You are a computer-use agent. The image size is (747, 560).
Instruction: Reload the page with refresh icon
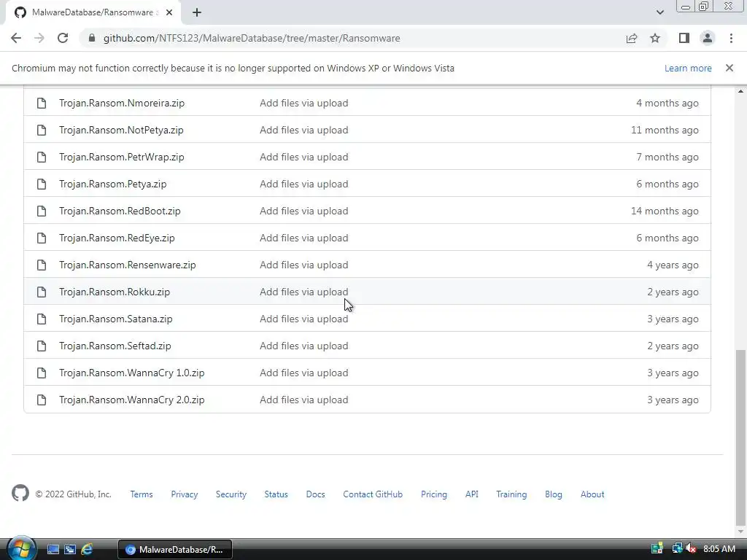(63, 38)
